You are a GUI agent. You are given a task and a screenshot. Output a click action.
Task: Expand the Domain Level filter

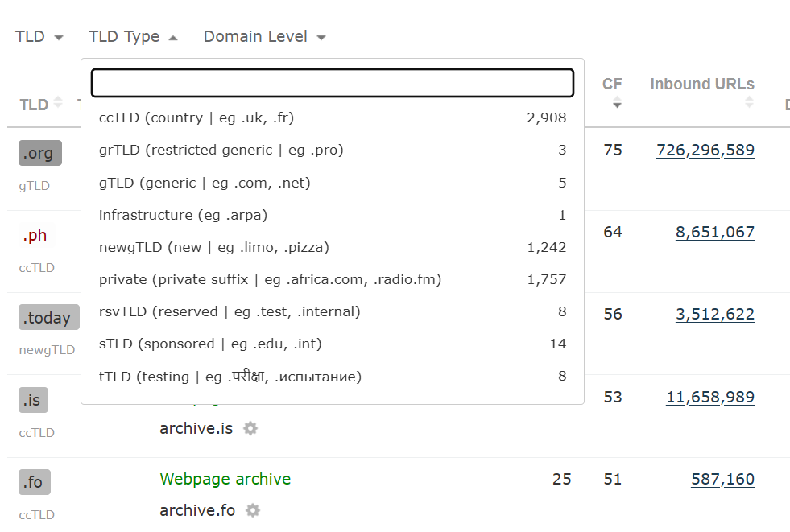tap(264, 37)
